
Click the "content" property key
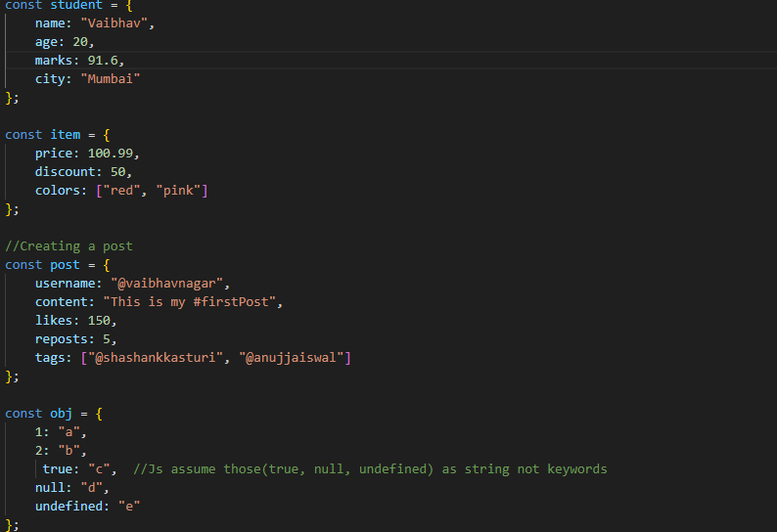coord(62,302)
